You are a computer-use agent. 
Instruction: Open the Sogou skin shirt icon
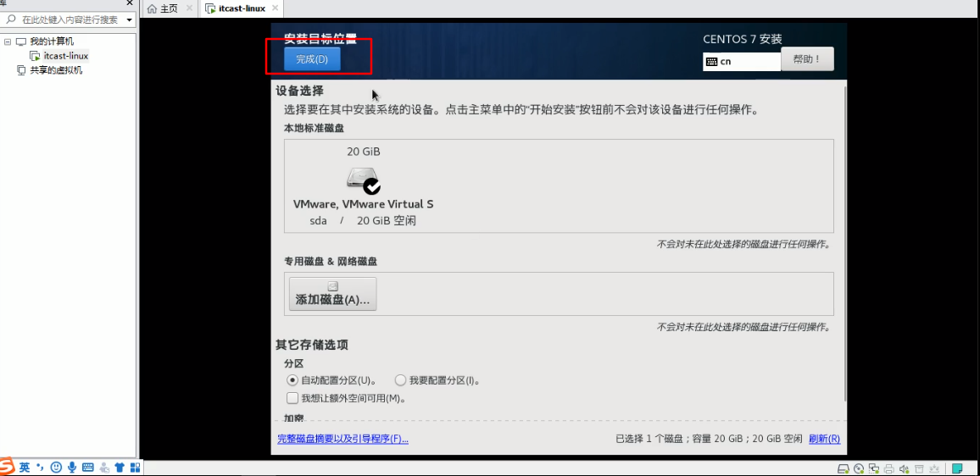click(x=120, y=468)
